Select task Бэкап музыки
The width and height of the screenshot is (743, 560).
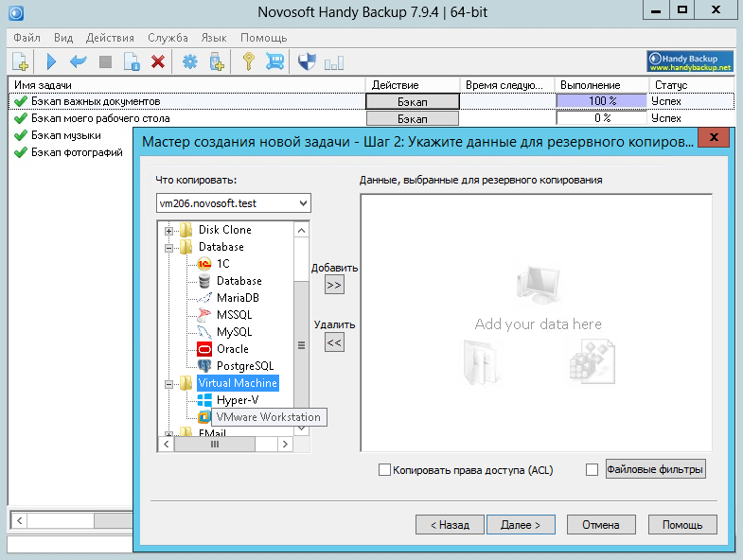[66, 135]
